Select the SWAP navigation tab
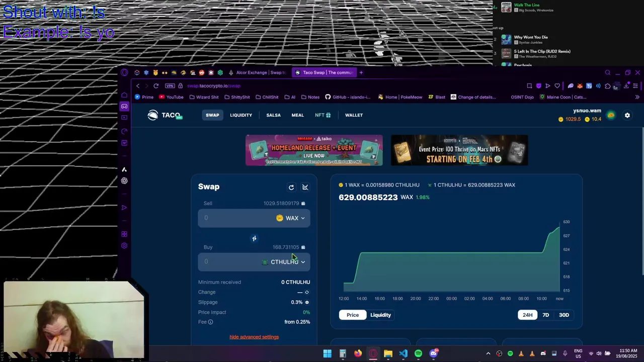Viewport: 644px width, 362px height. pyautogui.click(x=212, y=115)
